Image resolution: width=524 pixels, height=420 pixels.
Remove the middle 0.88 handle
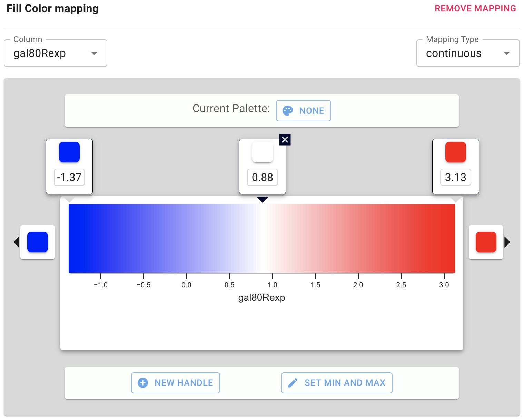click(285, 140)
